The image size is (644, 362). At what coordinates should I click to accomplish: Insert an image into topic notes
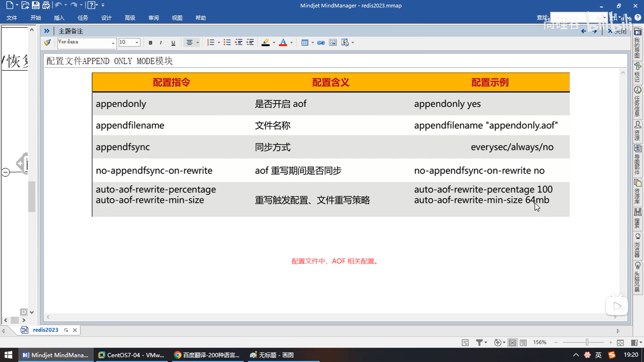pyautogui.click(x=332, y=43)
